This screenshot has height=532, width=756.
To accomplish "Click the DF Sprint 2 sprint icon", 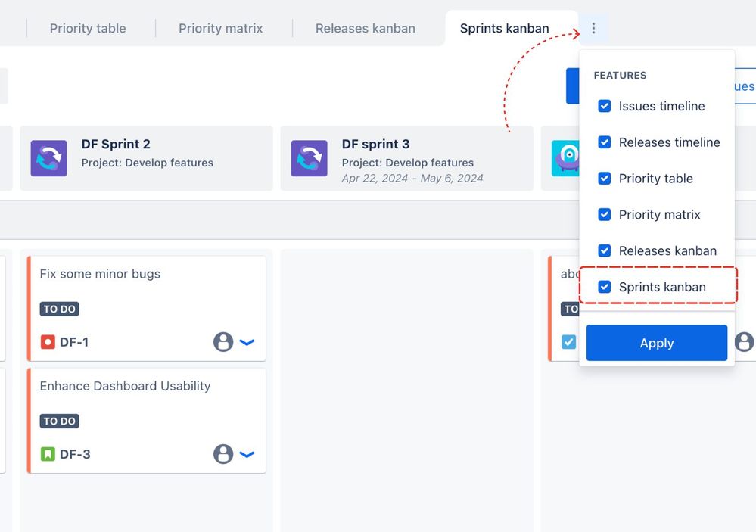I will pos(49,157).
